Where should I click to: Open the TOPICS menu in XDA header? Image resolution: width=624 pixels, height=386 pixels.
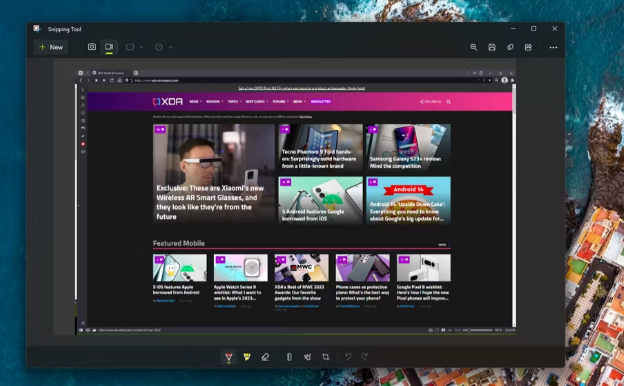pos(234,102)
